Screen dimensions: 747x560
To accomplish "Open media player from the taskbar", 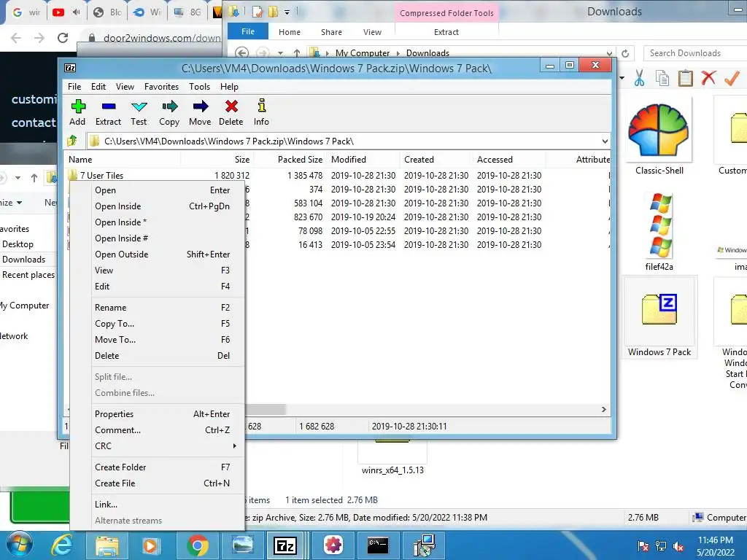I will click(150, 545).
